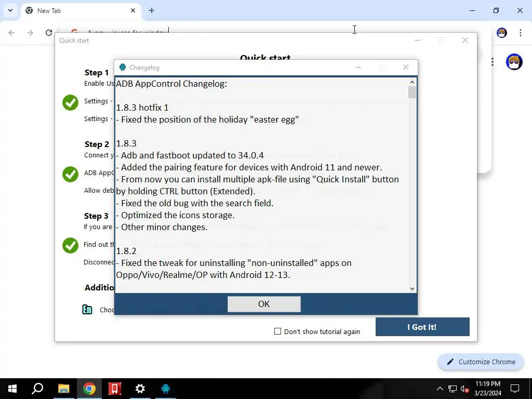Click the Step 2 green checkmark
The width and height of the screenshot is (532, 399).
(x=70, y=174)
